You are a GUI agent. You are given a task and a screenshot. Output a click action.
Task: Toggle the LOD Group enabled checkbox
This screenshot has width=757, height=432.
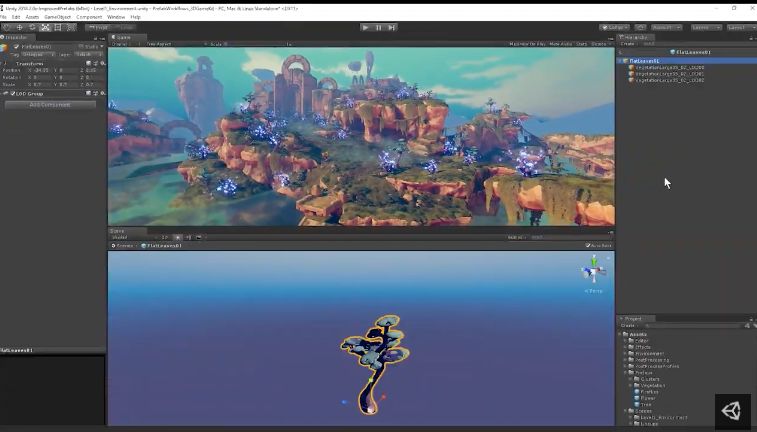coord(13,93)
